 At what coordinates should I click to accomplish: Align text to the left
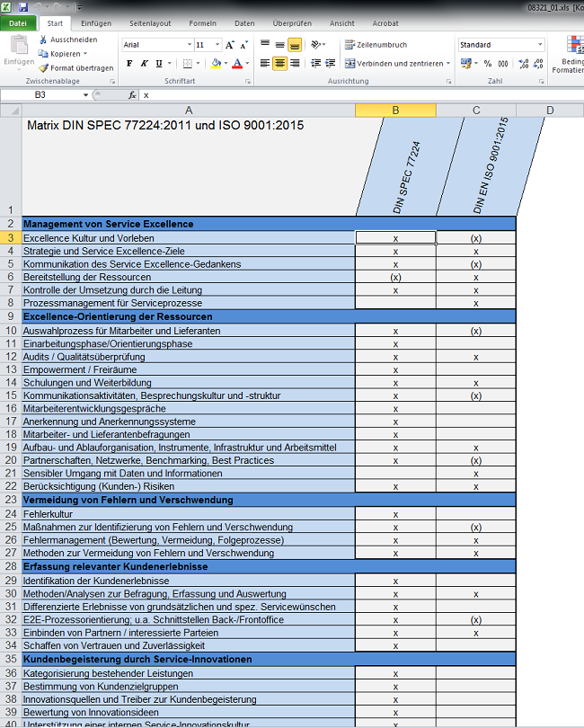click(265, 63)
